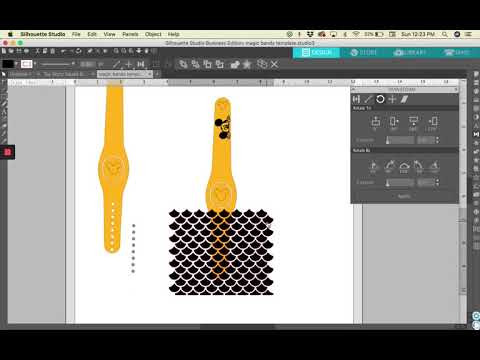Close the Transform panel
The image size is (480, 360).
click(456, 89)
